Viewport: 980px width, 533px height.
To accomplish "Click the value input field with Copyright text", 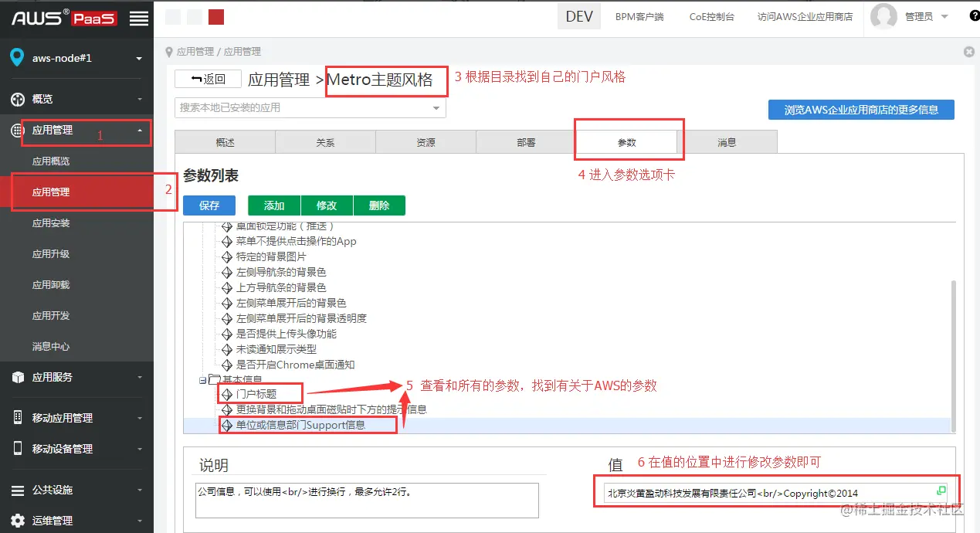I will [x=775, y=493].
